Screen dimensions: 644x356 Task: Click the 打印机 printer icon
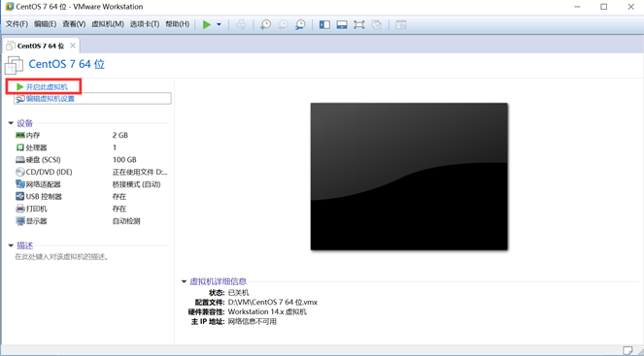tap(20, 209)
